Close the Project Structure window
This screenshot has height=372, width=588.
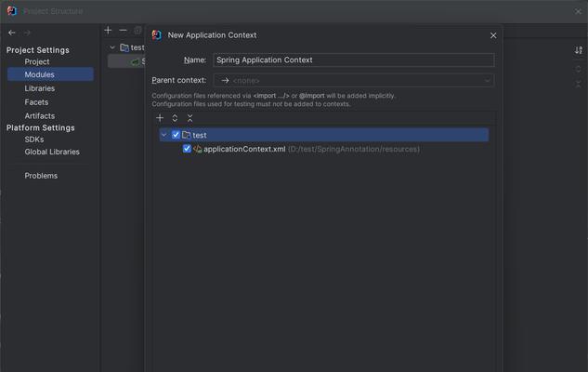[x=578, y=11]
